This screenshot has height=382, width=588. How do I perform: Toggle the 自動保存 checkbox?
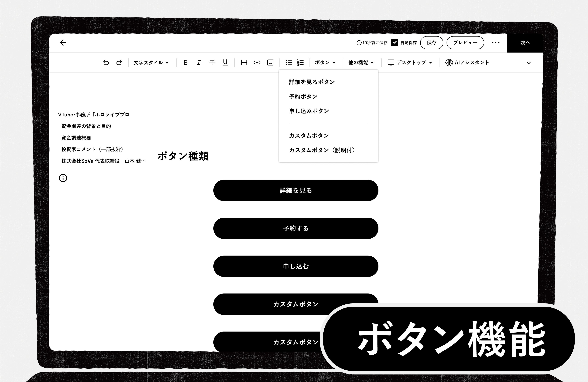tap(395, 43)
